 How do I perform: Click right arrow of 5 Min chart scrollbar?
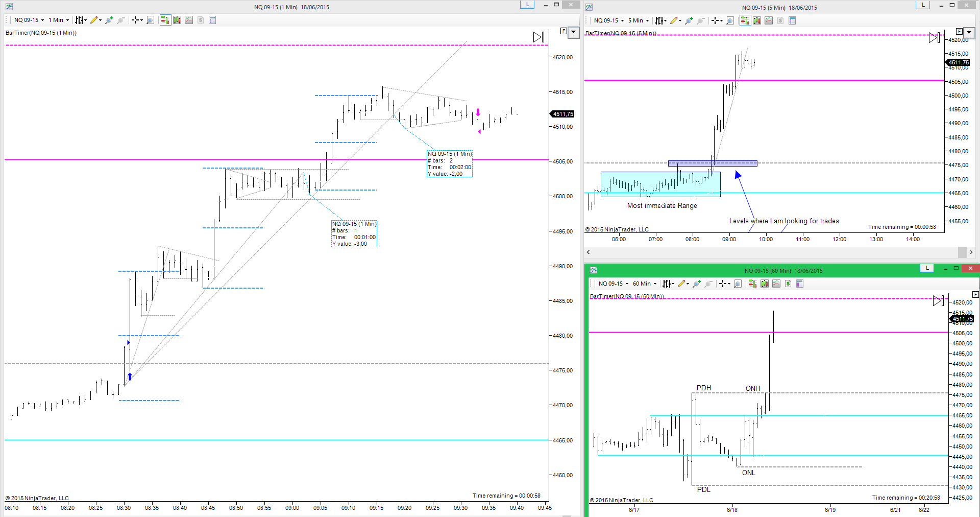(971, 252)
